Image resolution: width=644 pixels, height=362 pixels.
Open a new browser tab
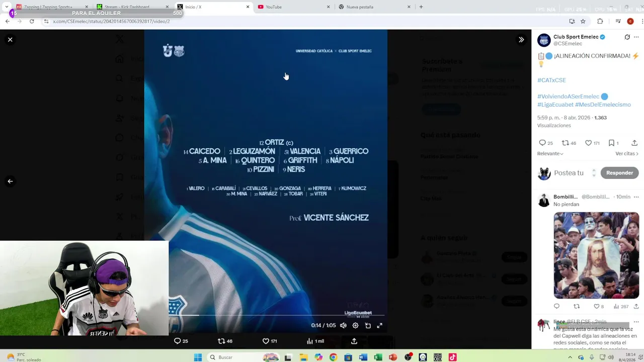coord(421,7)
